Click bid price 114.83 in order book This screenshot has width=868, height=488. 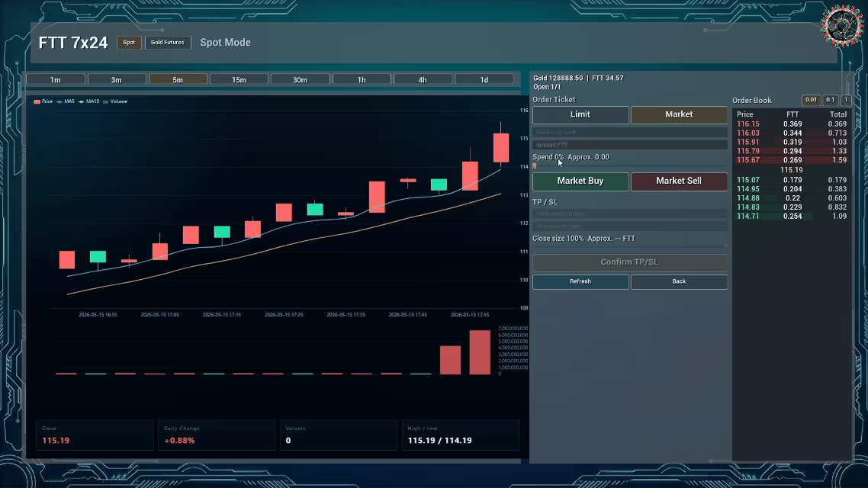coord(748,207)
